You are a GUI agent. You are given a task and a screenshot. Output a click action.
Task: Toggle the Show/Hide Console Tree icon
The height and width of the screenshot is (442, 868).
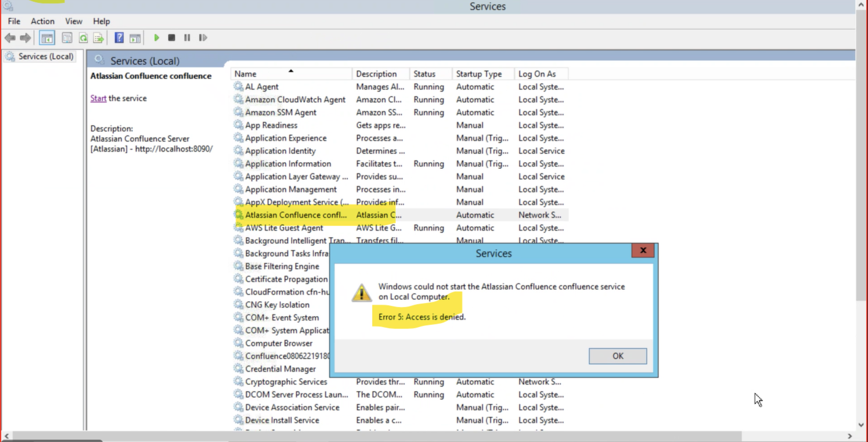point(47,38)
